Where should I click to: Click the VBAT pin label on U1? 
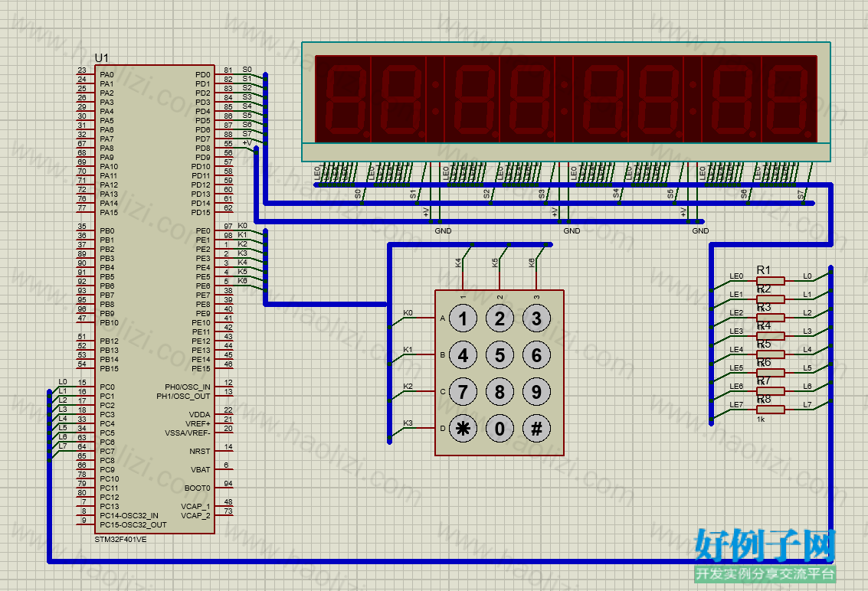click(201, 469)
